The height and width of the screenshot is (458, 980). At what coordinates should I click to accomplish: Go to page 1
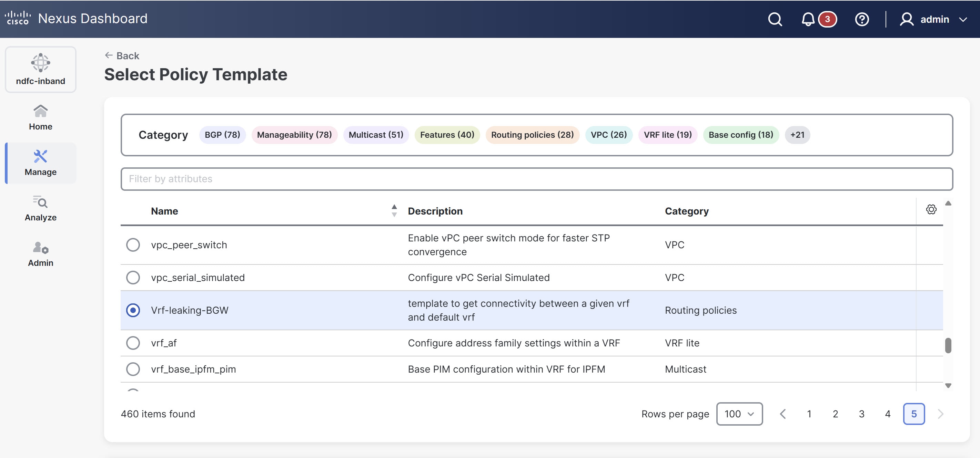coord(809,414)
